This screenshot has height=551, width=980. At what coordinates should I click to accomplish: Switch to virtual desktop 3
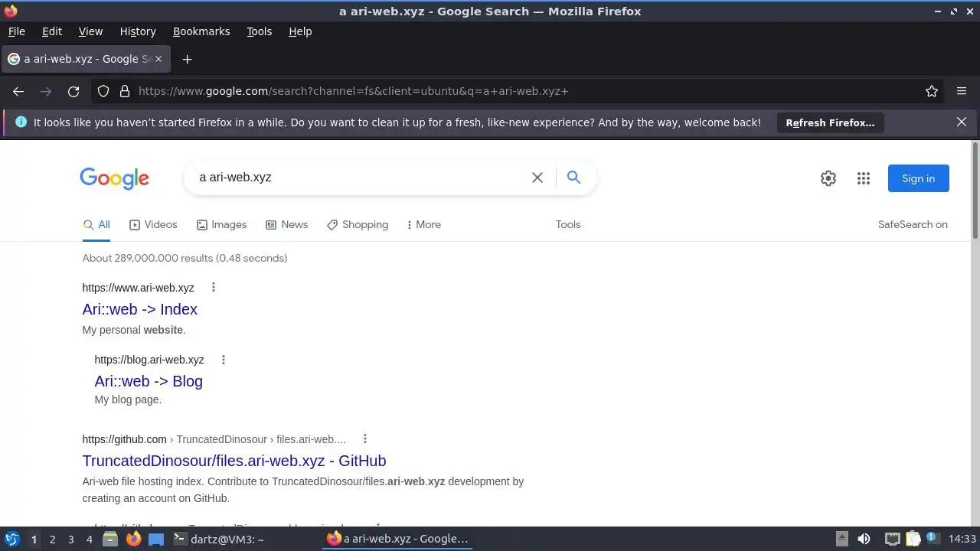pyautogui.click(x=70, y=539)
